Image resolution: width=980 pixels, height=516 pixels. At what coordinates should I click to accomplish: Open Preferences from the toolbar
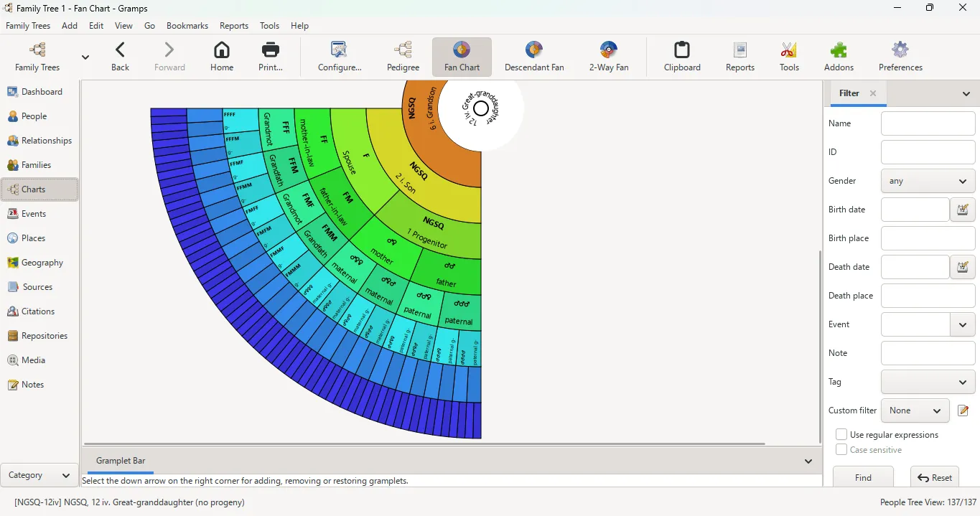point(900,57)
